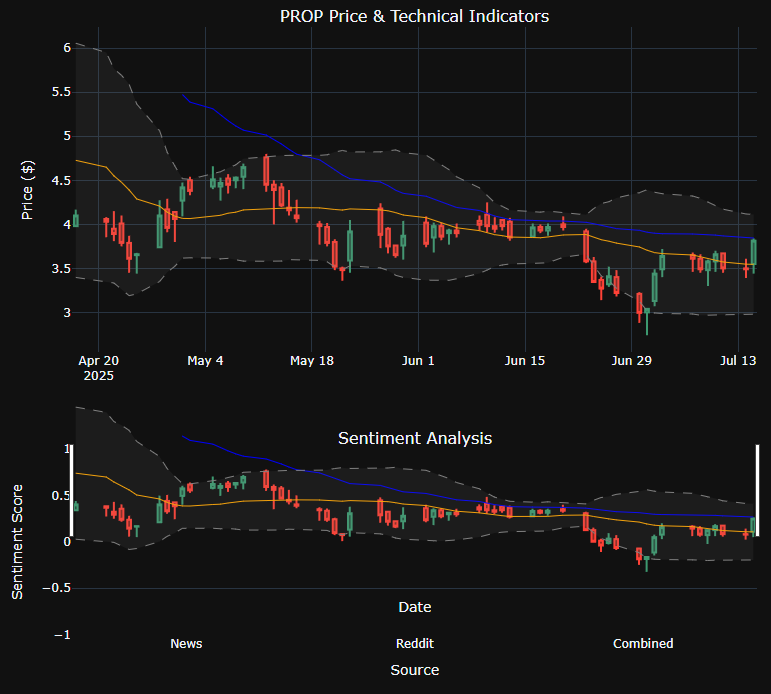Click the 3.5 price tick label
This screenshot has height=694, width=771.
61,269
